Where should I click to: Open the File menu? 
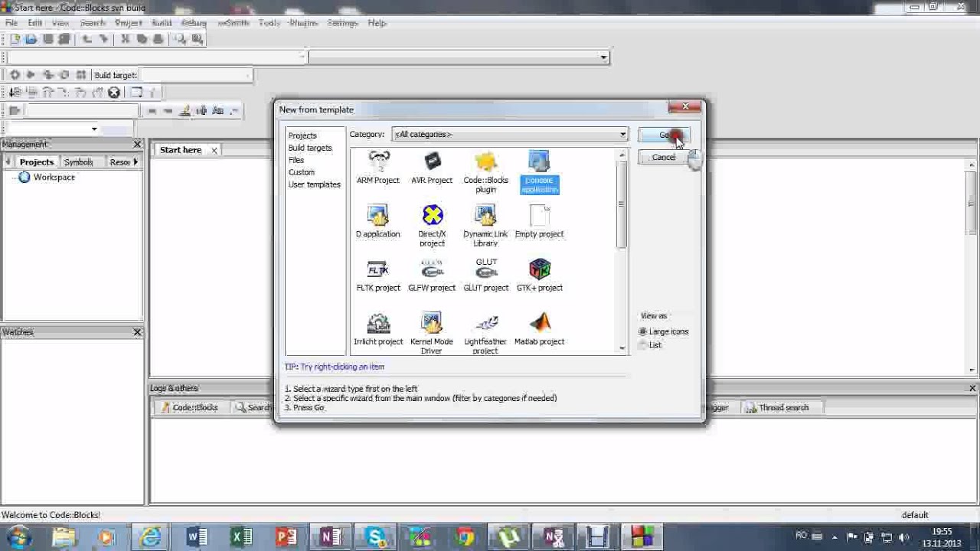coord(11,23)
